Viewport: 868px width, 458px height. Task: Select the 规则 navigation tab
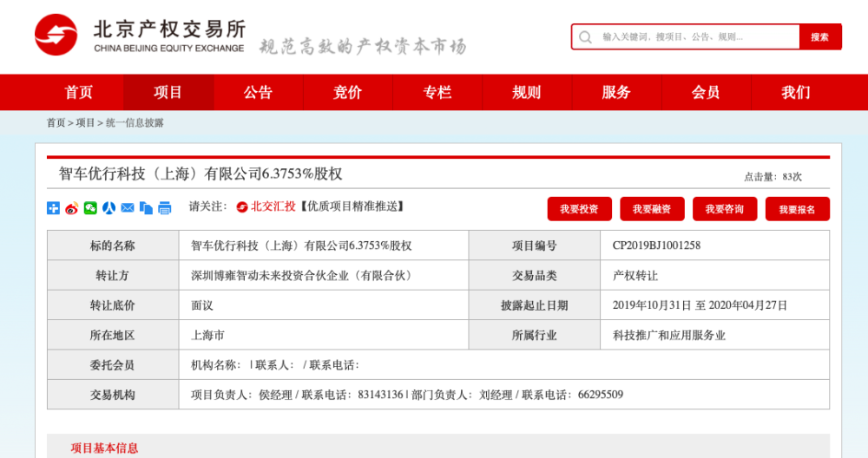527,92
